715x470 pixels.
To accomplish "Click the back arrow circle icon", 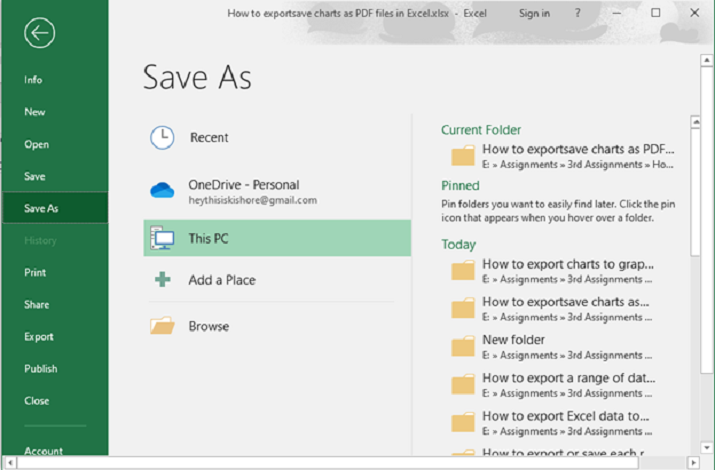I will (39, 33).
